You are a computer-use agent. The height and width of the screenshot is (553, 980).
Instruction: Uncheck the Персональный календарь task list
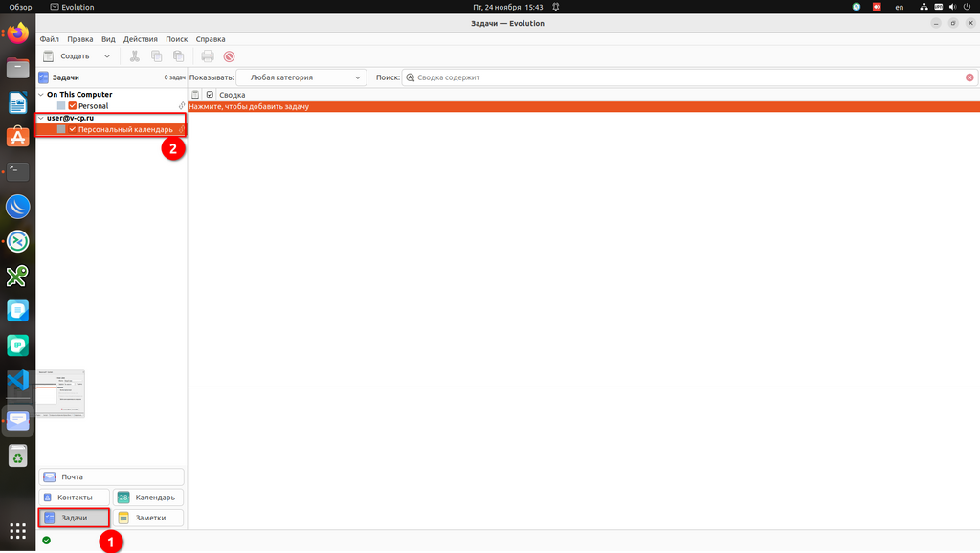click(73, 129)
